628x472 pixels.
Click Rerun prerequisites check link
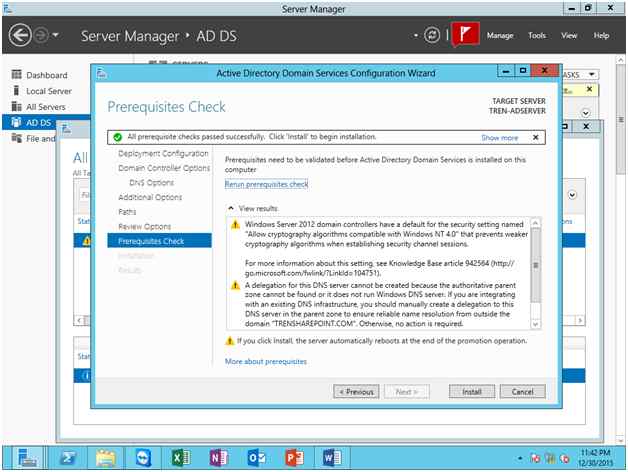[266, 184]
